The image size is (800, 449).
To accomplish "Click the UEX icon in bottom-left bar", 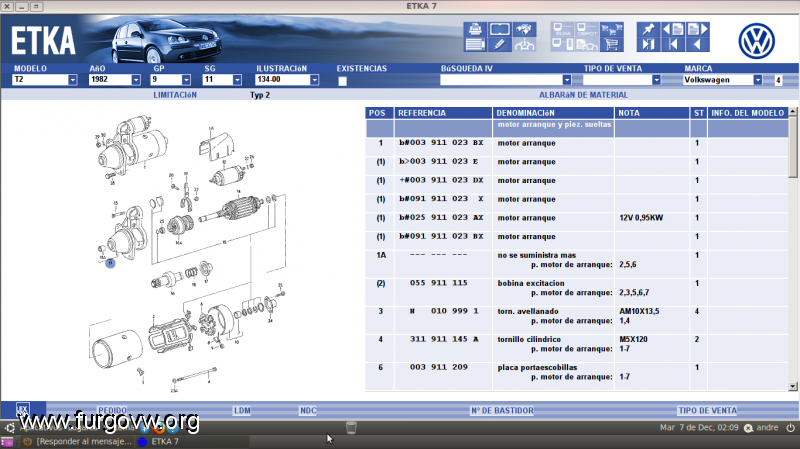I will (x=22, y=410).
